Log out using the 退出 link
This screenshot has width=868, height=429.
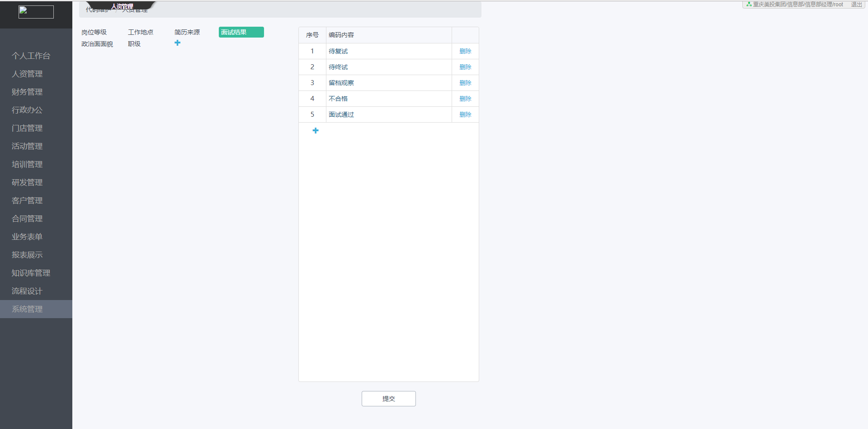coord(856,5)
